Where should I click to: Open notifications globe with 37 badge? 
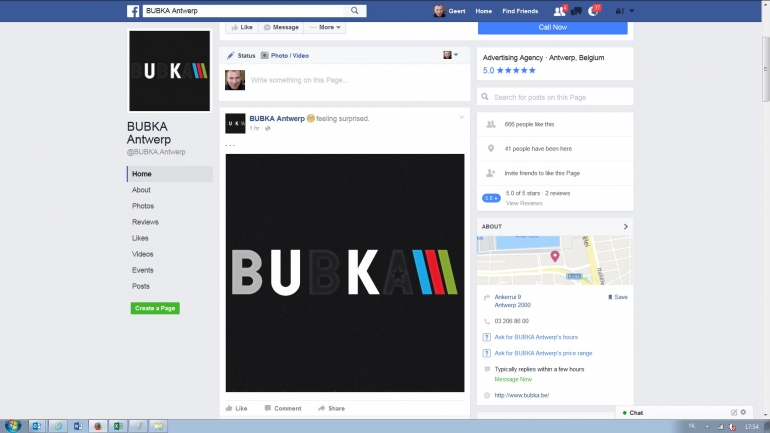(593, 11)
